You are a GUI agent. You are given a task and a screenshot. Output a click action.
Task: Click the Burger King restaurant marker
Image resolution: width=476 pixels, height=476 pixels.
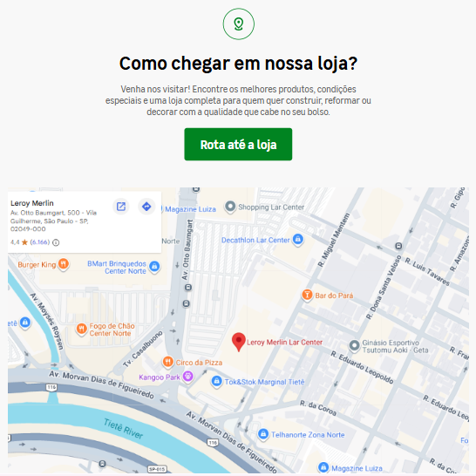coord(64,264)
